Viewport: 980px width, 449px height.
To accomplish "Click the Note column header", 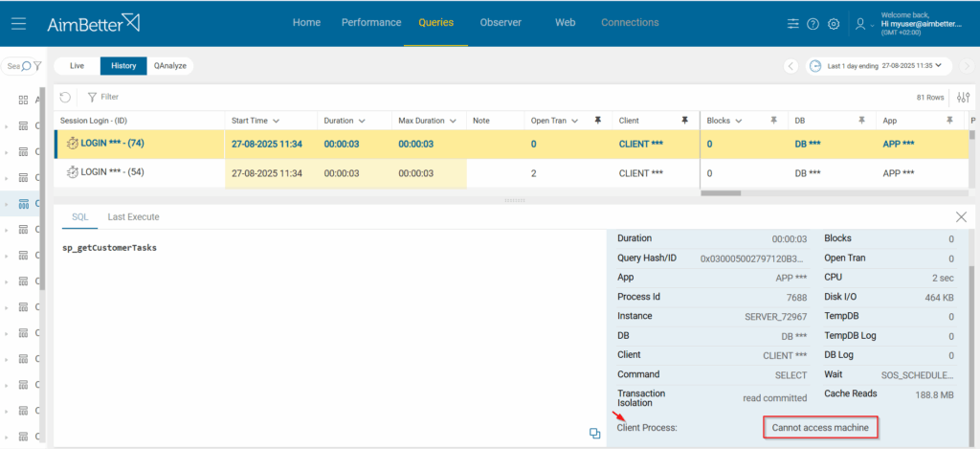I will [x=481, y=121].
